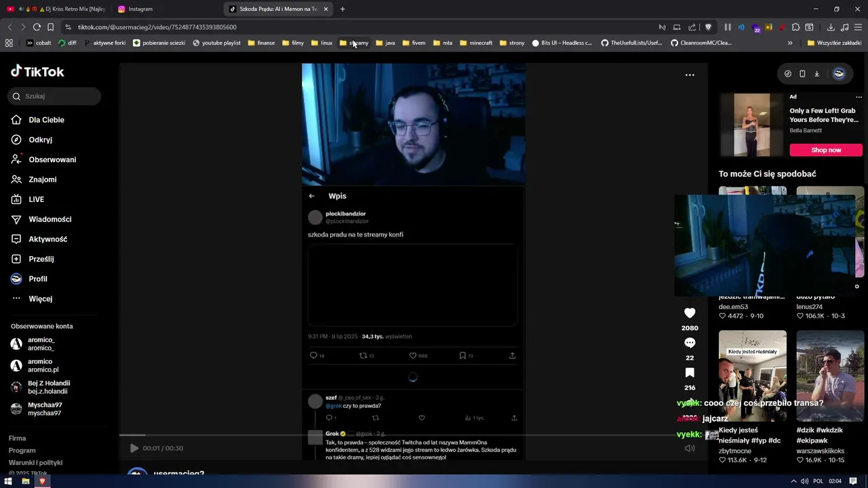Screen dimensions: 868x488
Task: Expand Warunki i polityki footer section
Action: [35, 462]
